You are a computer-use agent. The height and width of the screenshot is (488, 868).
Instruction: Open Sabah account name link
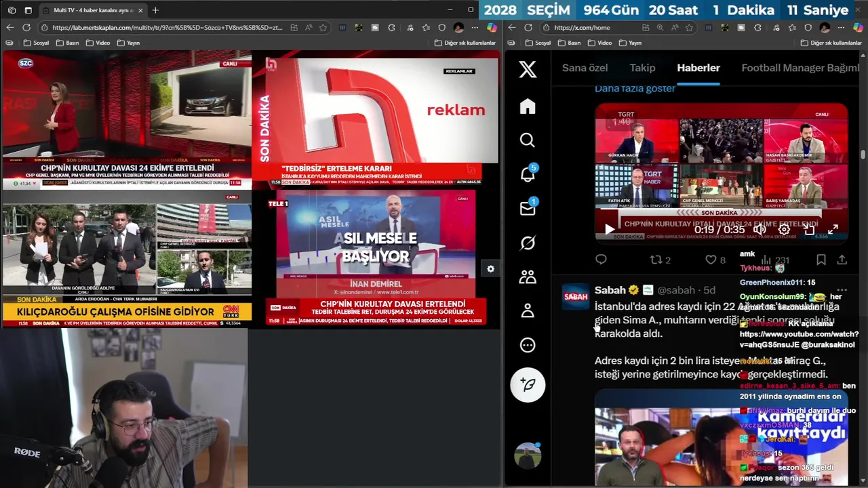[x=610, y=290]
